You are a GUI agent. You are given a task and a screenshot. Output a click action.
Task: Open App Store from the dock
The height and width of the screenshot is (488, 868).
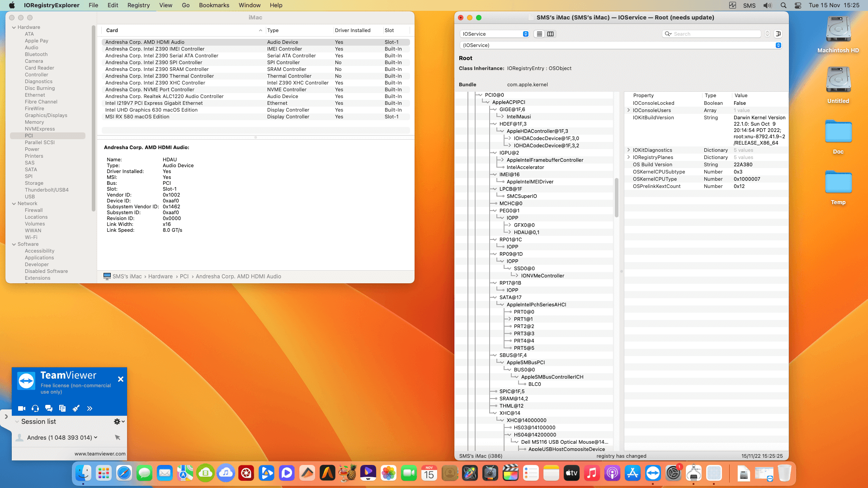pos(632,473)
